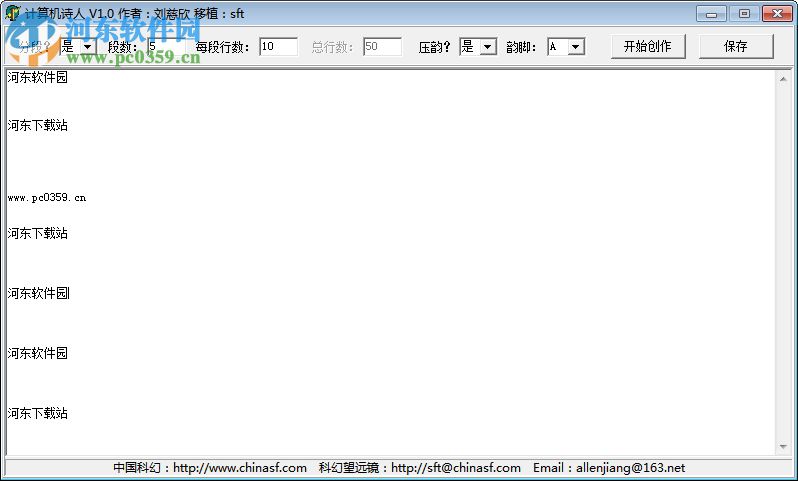Viewport: 798px width, 481px height.
Task: Click the disabled 总行数 field
Action: 382,47
